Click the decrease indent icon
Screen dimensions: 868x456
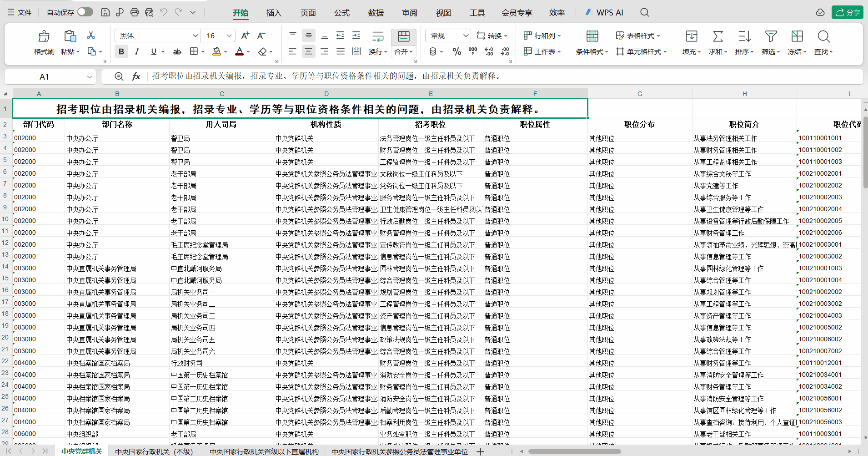(x=340, y=35)
